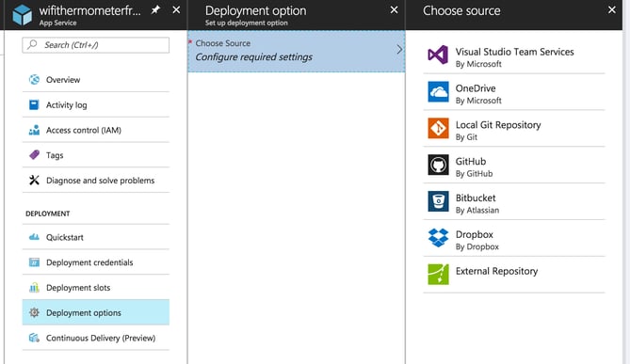Choose External Repository source

coord(514,275)
